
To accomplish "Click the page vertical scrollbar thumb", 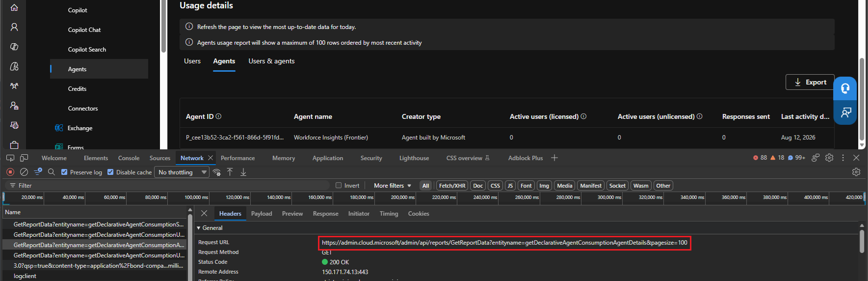I will pyautogui.click(x=862, y=99).
